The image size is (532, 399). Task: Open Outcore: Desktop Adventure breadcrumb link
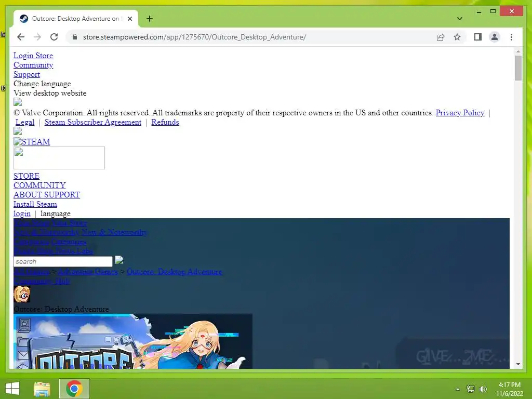point(175,272)
